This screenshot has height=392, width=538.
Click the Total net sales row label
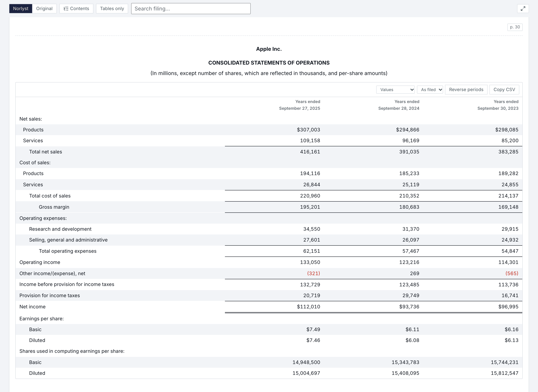pyautogui.click(x=46, y=152)
